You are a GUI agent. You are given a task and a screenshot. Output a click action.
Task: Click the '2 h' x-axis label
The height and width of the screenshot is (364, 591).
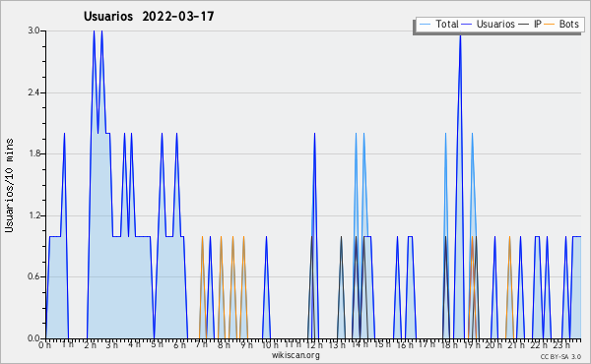[x=90, y=345]
